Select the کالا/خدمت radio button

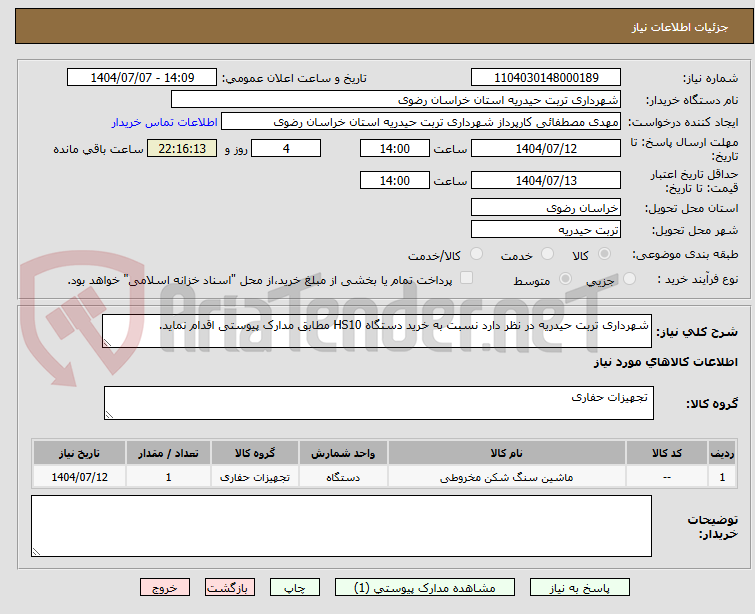click(476, 254)
